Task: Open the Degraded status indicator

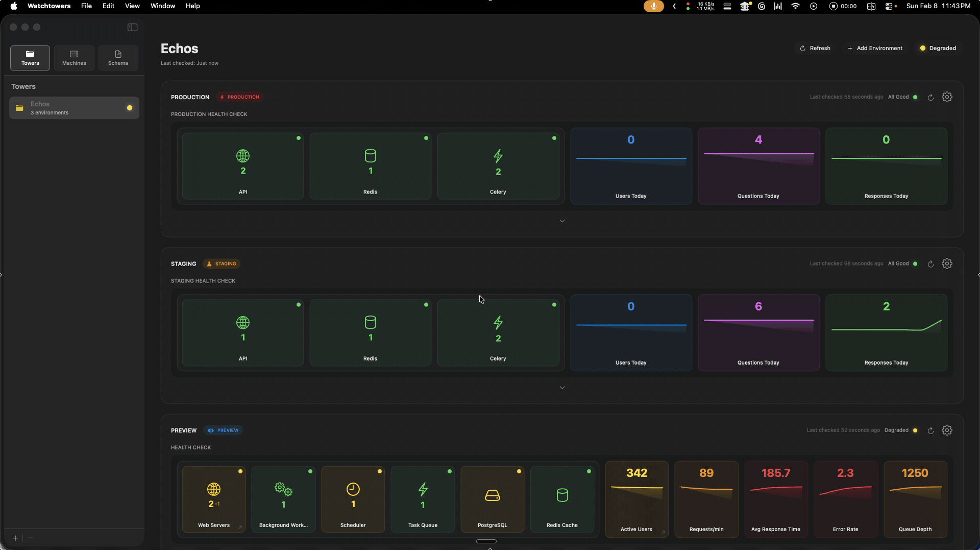Action: click(x=938, y=48)
